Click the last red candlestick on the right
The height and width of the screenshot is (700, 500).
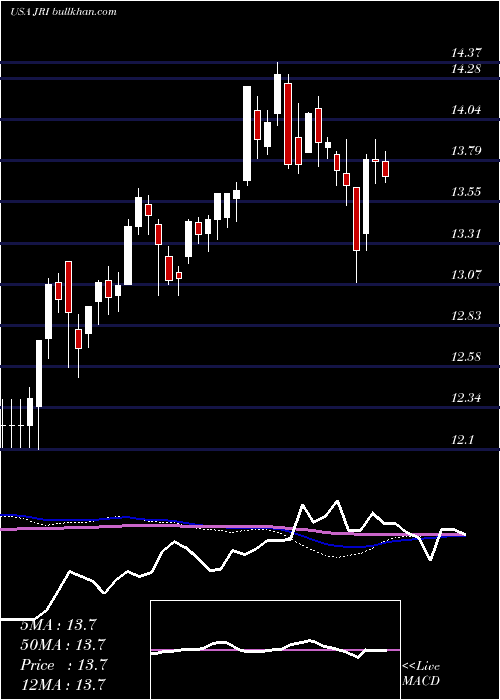[386, 168]
